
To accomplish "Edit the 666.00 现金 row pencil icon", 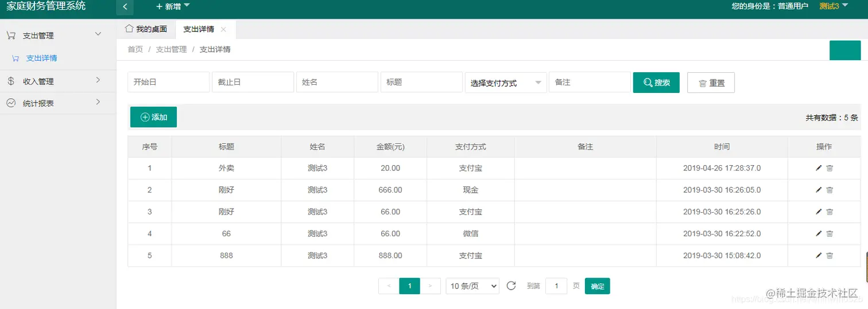I will pos(819,190).
